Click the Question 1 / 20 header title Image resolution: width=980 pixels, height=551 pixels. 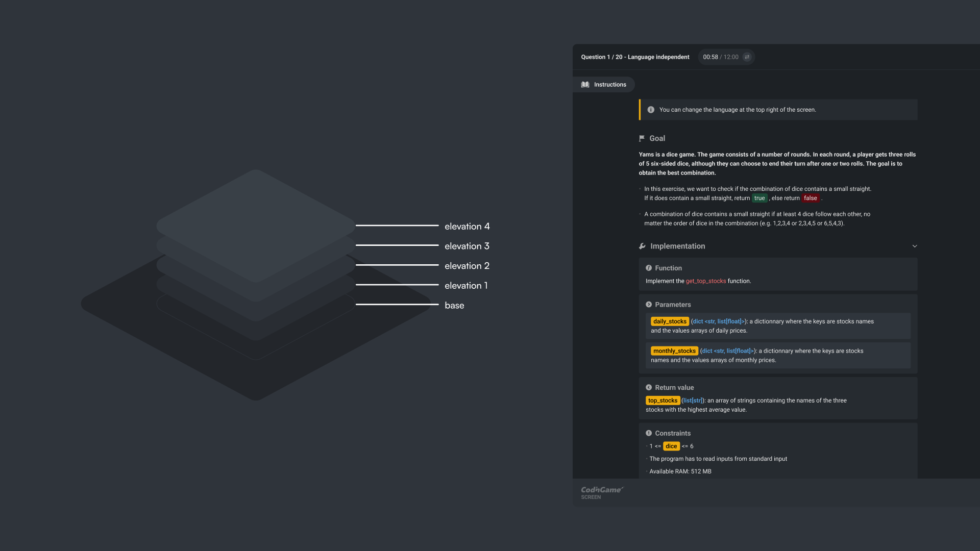[635, 57]
